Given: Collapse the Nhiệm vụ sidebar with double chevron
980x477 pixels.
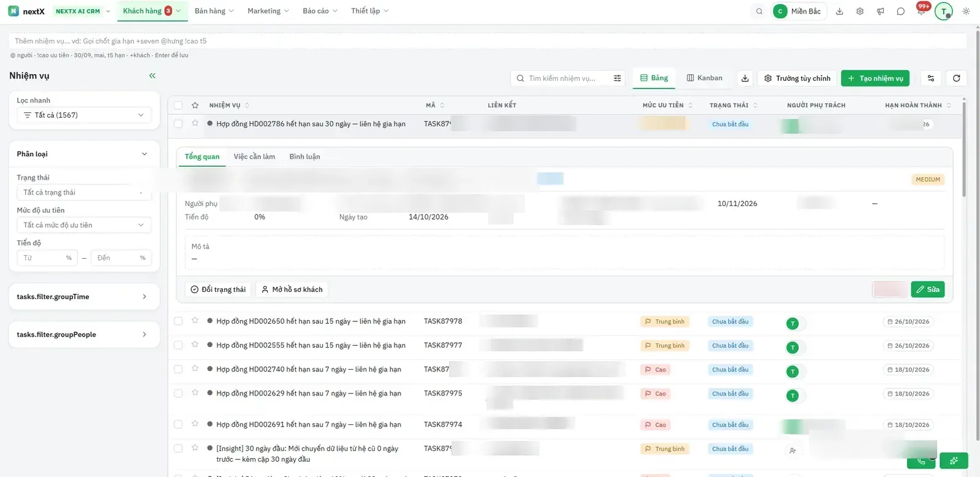Looking at the screenshot, I should (x=153, y=75).
